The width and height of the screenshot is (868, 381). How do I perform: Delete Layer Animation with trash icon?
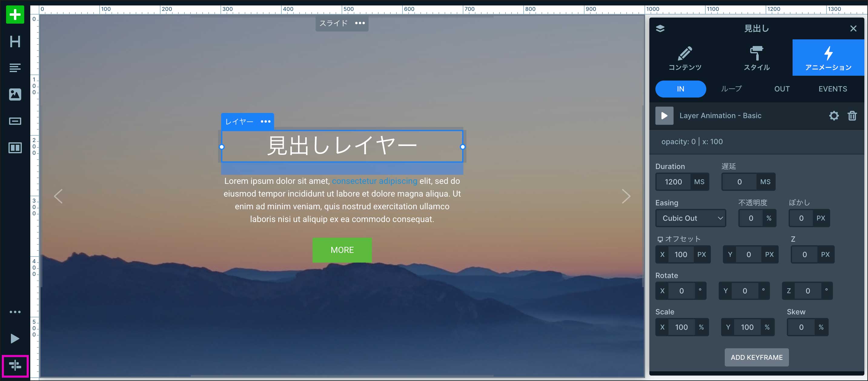coord(852,116)
